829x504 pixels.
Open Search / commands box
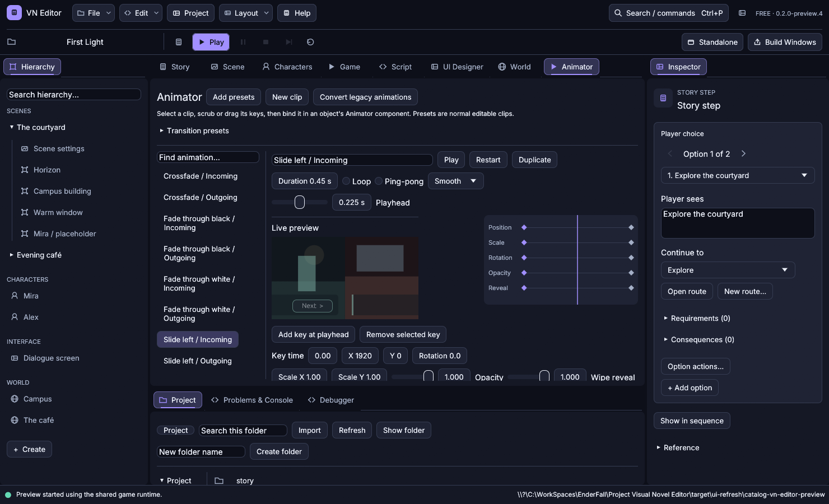tap(668, 13)
